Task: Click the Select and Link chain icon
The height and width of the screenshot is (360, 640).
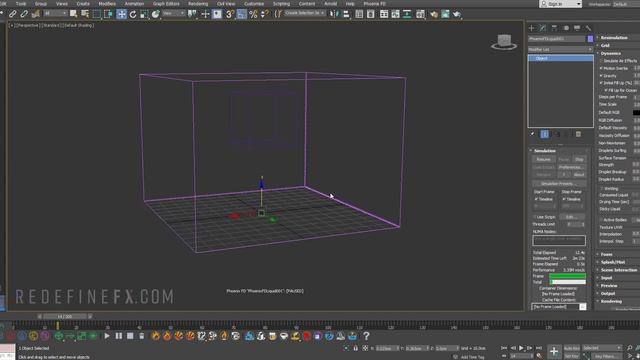Action: pyautogui.click(x=13, y=14)
